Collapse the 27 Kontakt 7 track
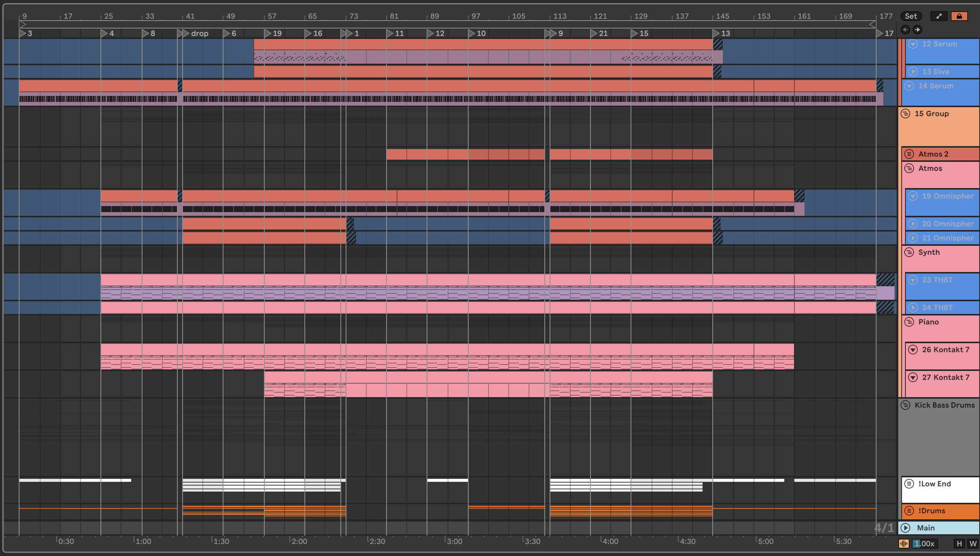 [x=913, y=377]
